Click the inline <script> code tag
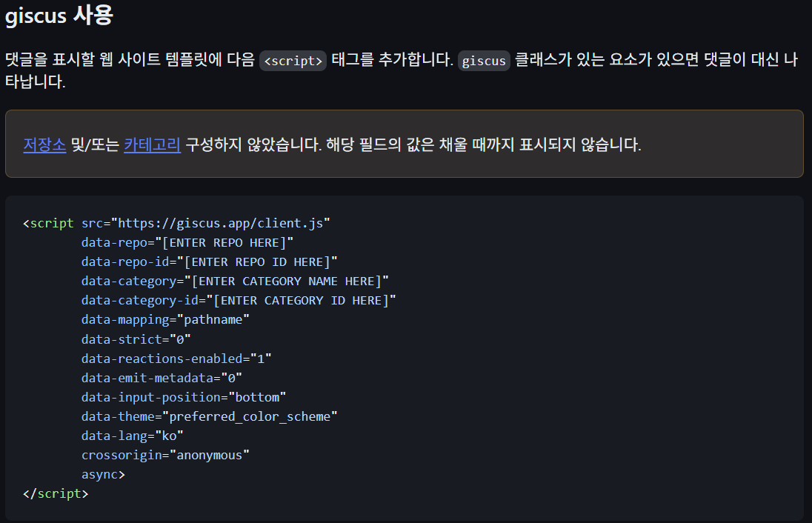Image resolution: width=812 pixels, height=523 pixels. 293,61
